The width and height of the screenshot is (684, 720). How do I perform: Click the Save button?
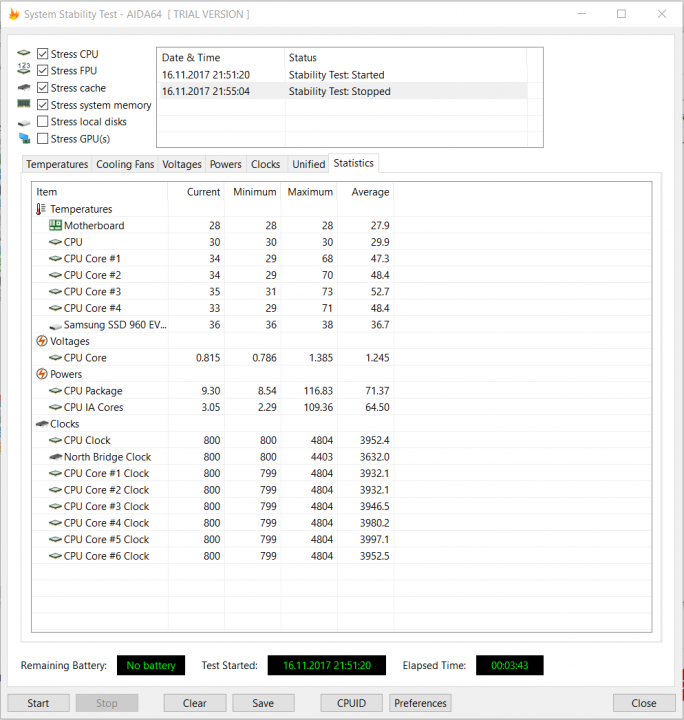(263, 703)
